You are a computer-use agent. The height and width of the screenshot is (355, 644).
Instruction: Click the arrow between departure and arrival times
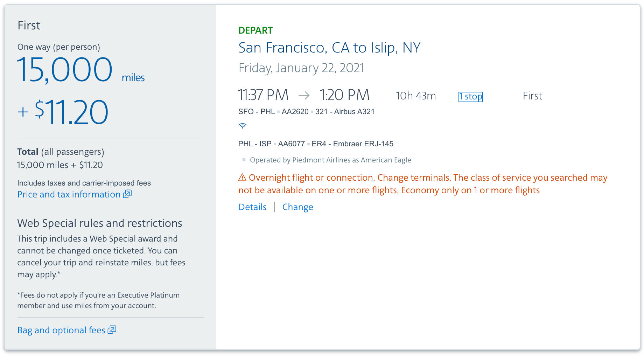pyautogui.click(x=304, y=95)
